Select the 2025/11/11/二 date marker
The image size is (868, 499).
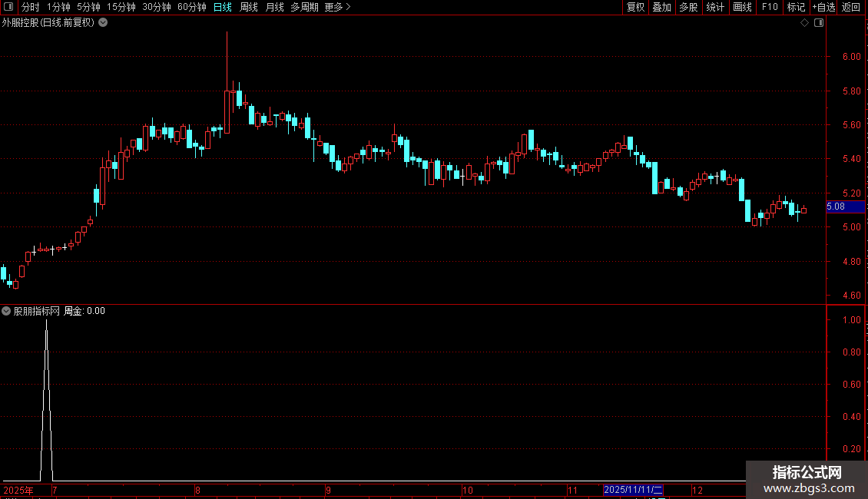coord(633,490)
